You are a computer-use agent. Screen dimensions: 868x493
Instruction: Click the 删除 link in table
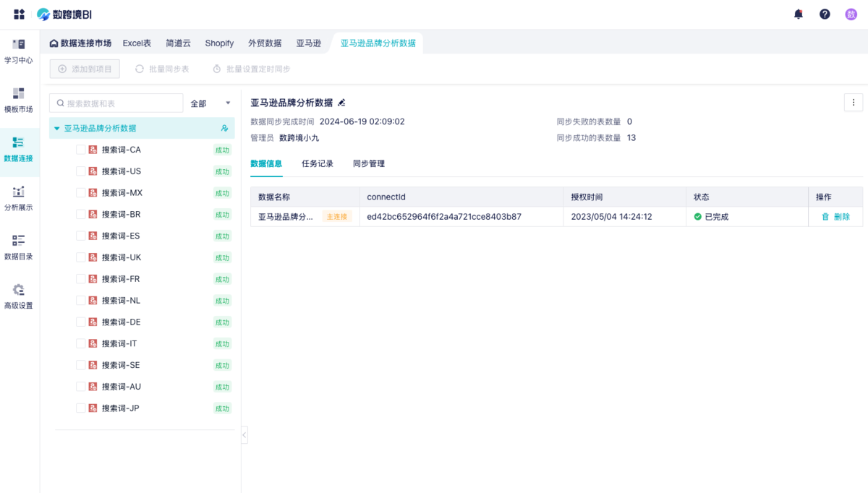coord(835,217)
